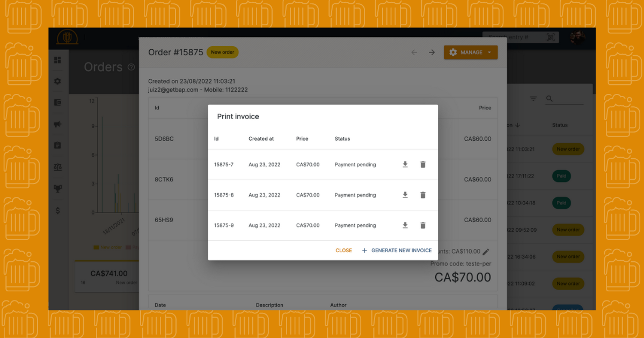Open the Manage dropdown menu
This screenshot has width=644, height=338.
(x=471, y=53)
